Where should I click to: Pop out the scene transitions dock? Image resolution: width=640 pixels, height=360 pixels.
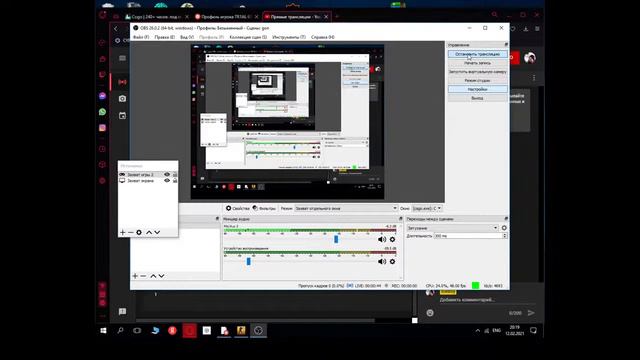[506, 219]
